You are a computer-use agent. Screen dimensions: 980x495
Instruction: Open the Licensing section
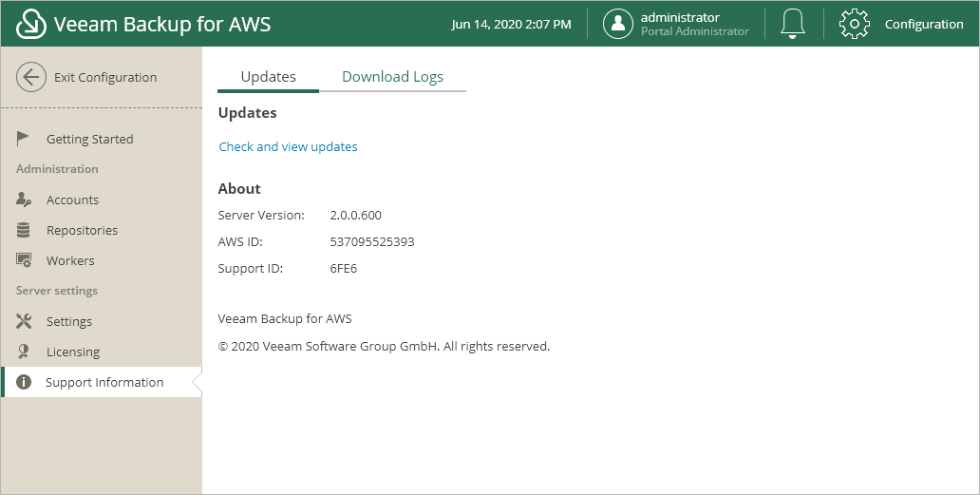click(x=102, y=352)
